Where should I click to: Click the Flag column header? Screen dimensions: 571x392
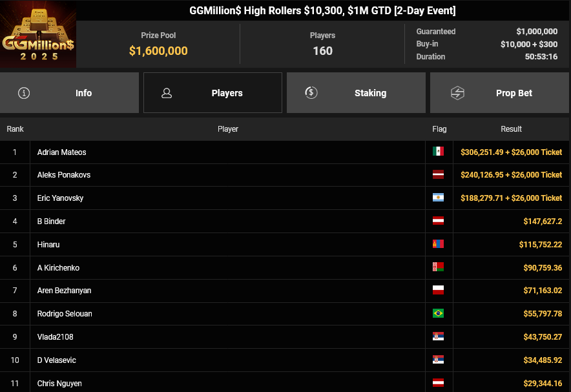[439, 129]
